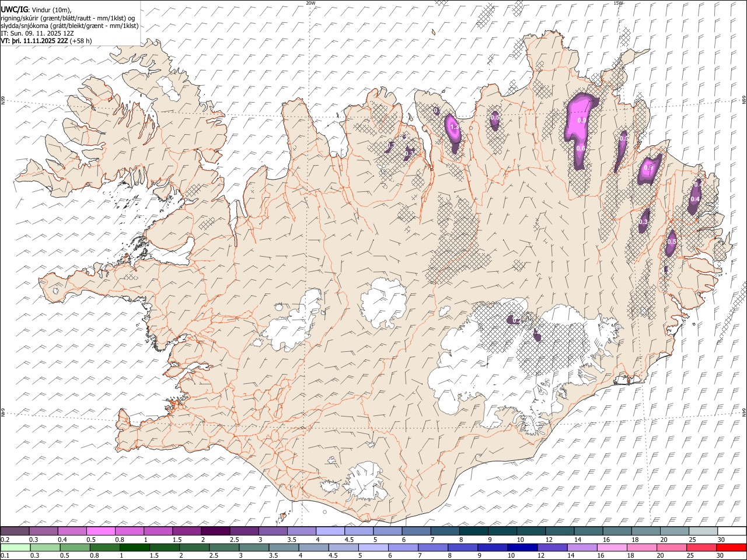Click the 25 crimson swatch in the bottom legend row

pos(701,547)
